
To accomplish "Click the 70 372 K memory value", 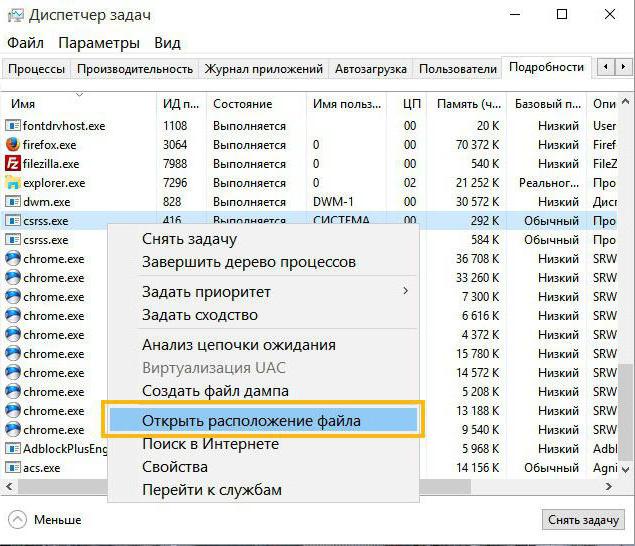I will coord(477,145).
